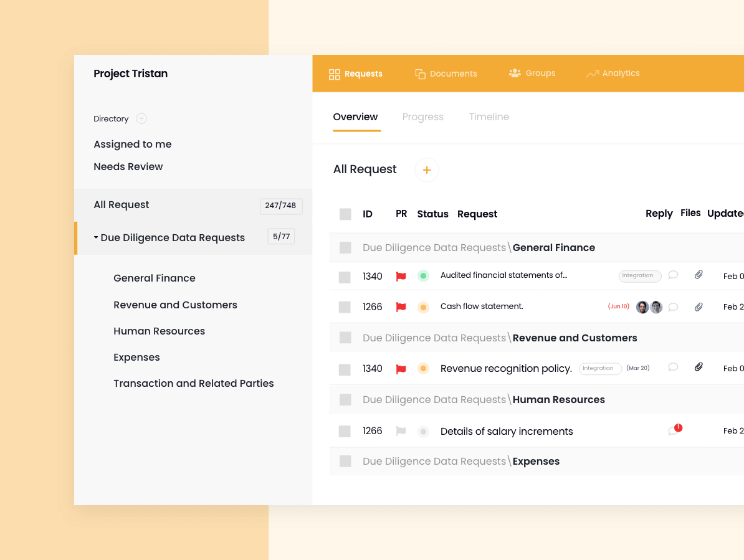Image resolution: width=744 pixels, height=560 pixels.
Task: Click the comment bubble on Details of salary increments
Action: click(x=673, y=430)
